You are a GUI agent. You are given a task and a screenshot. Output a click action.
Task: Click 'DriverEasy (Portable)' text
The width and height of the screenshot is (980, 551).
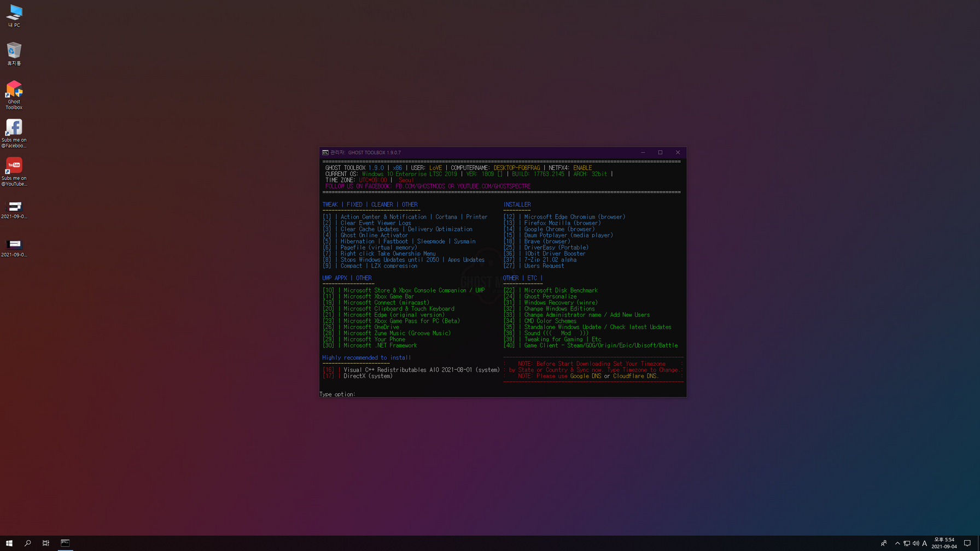click(556, 248)
